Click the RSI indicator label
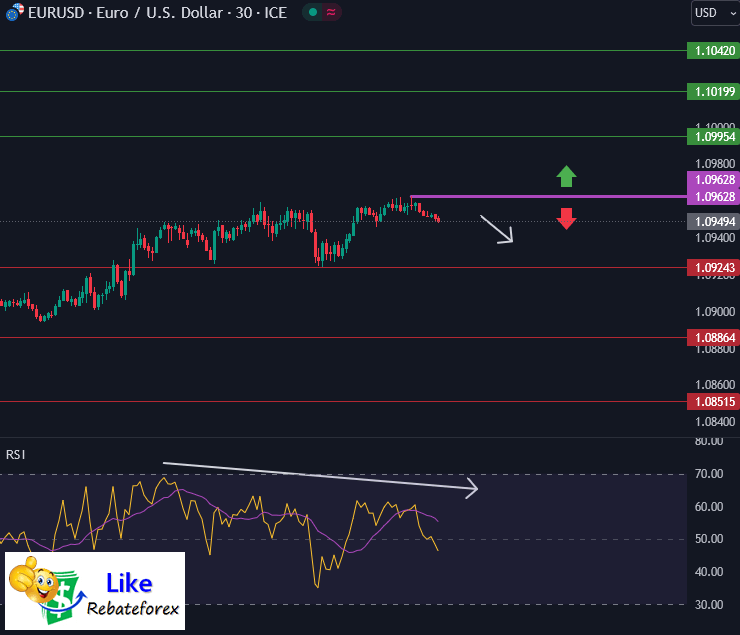The height and width of the screenshot is (635, 740). [x=16, y=454]
